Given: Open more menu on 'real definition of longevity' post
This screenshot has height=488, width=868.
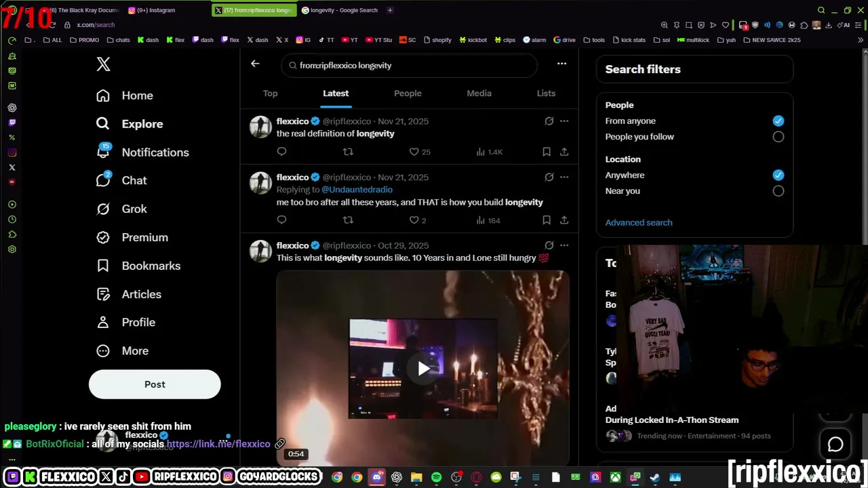Looking at the screenshot, I should tap(564, 121).
